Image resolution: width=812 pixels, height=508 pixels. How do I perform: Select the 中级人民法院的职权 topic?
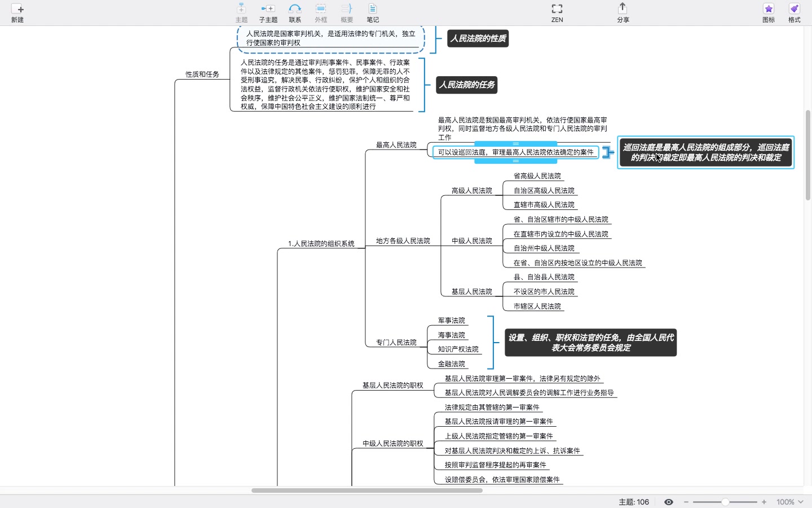click(x=393, y=444)
